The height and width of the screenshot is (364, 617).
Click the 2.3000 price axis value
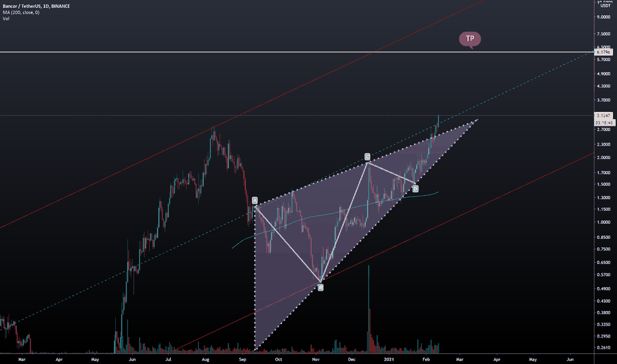[x=603, y=144]
